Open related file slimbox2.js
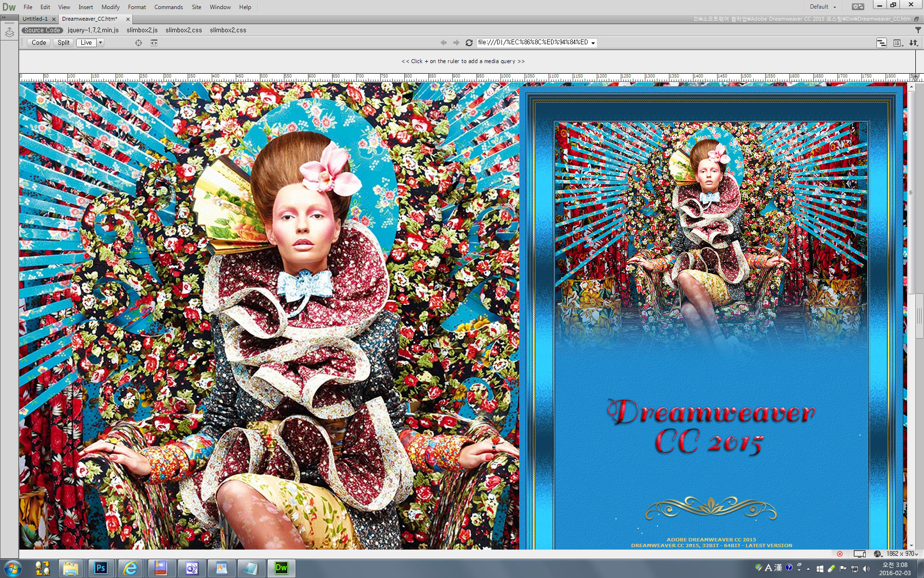The width and height of the screenshot is (924, 578). click(x=142, y=30)
